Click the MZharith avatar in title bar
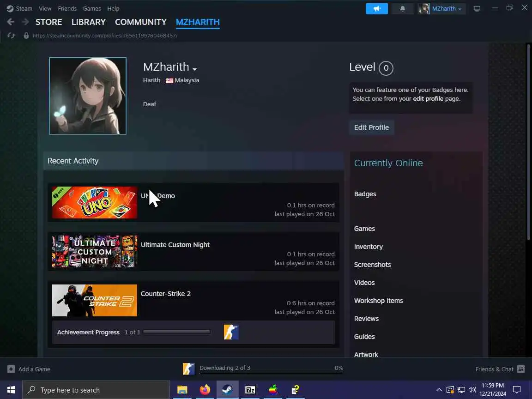The image size is (532, 399). click(423, 8)
